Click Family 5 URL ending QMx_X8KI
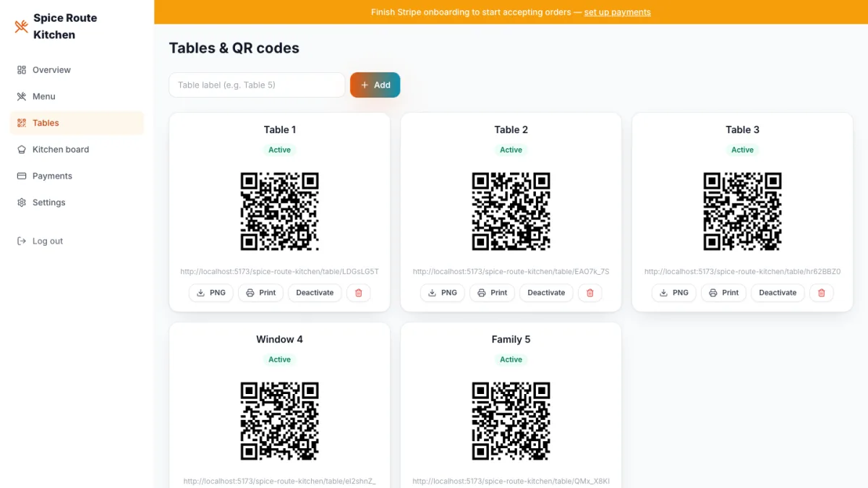This screenshot has height=488, width=868. (511, 481)
